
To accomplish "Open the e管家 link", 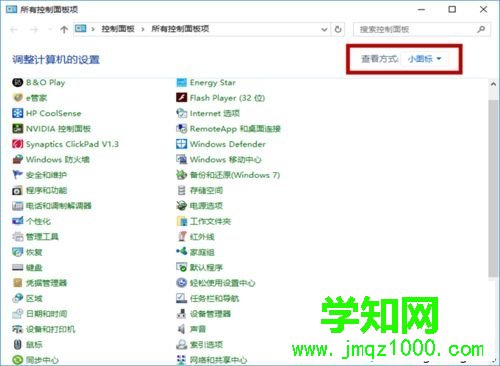I will click(36, 98).
